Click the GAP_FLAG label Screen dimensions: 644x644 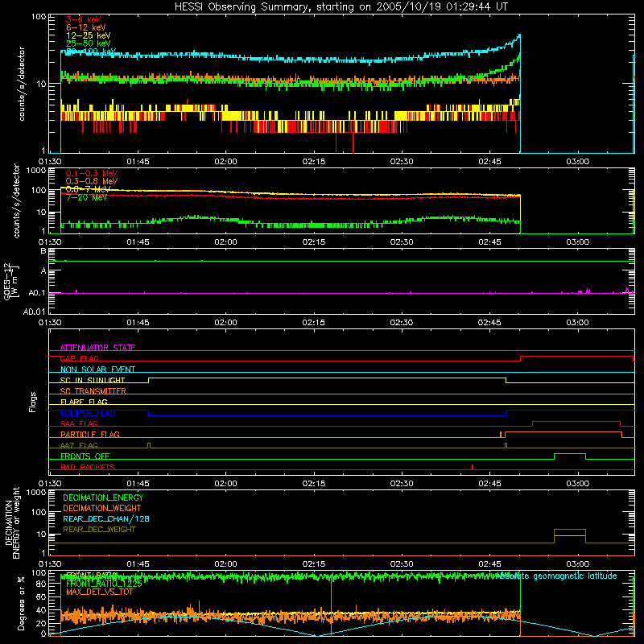[x=79, y=358]
